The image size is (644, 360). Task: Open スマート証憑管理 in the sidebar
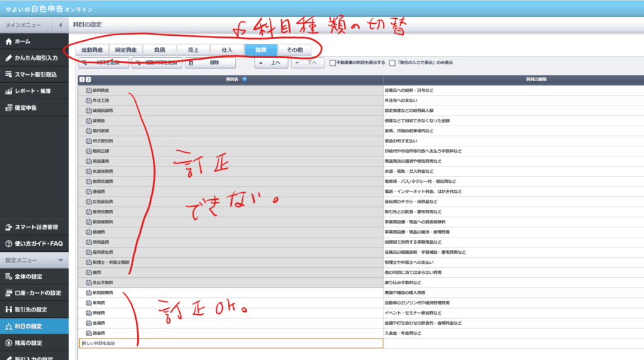point(35,227)
